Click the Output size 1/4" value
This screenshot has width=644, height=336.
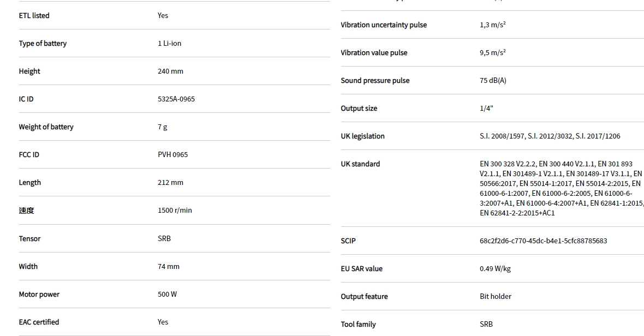pyautogui.click(x=486, y=108)
